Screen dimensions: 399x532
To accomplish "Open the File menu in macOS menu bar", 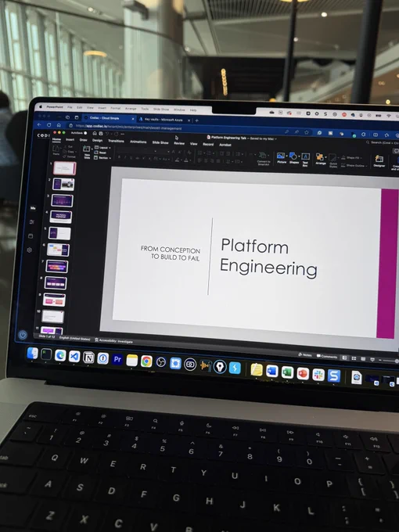I will [70, 107].
